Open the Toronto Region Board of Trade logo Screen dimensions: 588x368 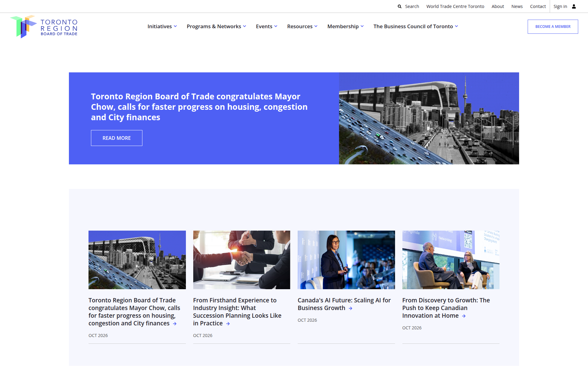tap(44, 27)
